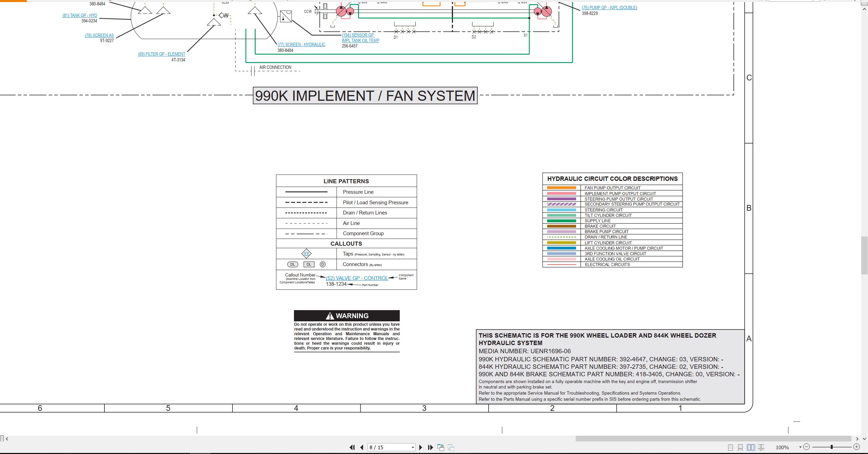Click the Pilot / Load Sensing Pressure row
This screenshot has height=454, width=868.
tap(347, 202)
